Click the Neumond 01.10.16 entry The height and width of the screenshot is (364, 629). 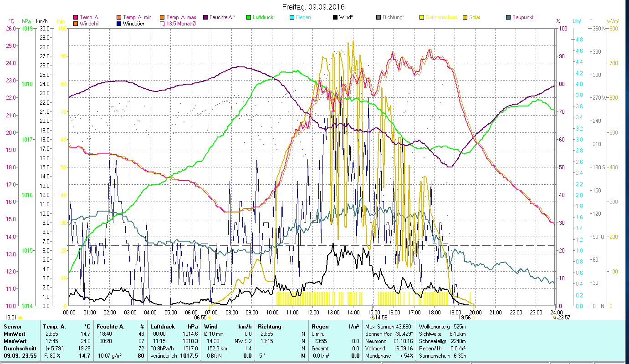tap(389, 341)
